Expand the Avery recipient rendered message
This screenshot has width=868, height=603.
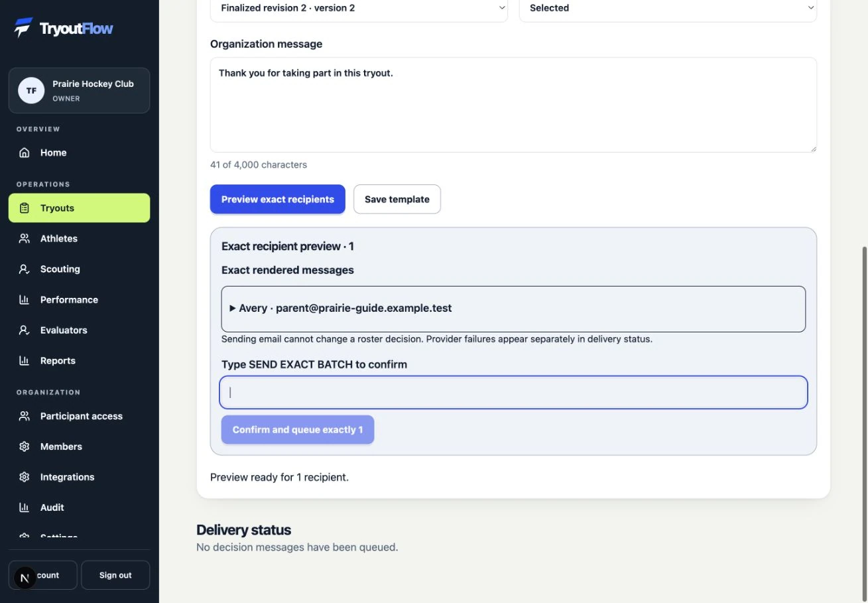point(513,308)
